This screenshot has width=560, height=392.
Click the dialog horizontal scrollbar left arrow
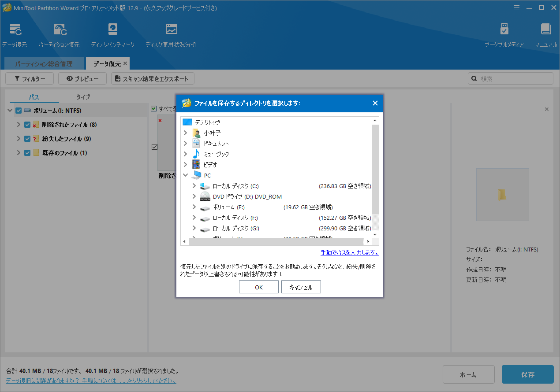(x=184, y=242)
